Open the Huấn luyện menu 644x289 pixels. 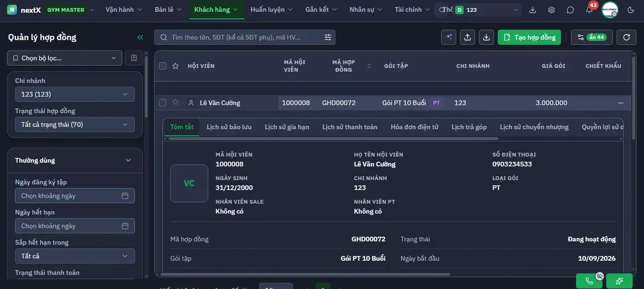point(272,10)
